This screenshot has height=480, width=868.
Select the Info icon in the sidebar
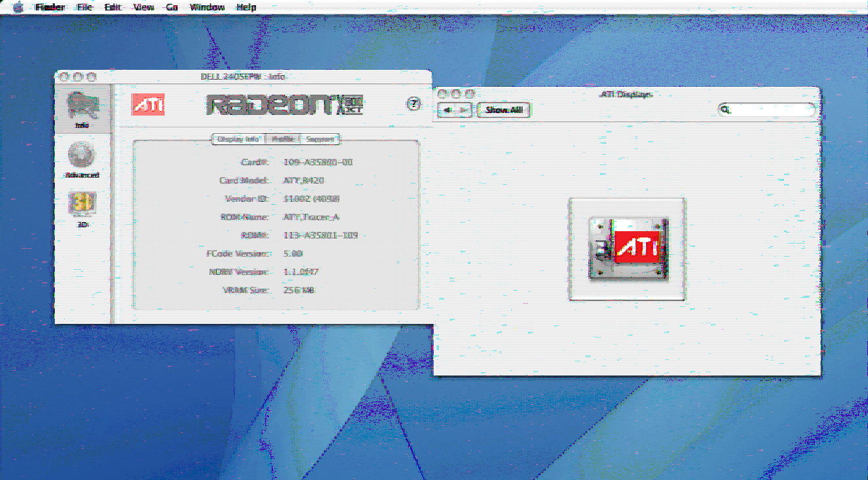(x=83, y=109)
